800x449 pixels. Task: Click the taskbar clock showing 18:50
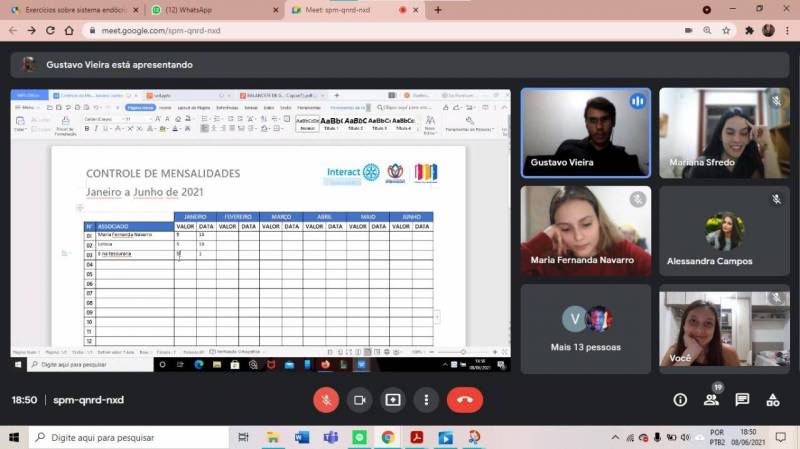(748, 437)
